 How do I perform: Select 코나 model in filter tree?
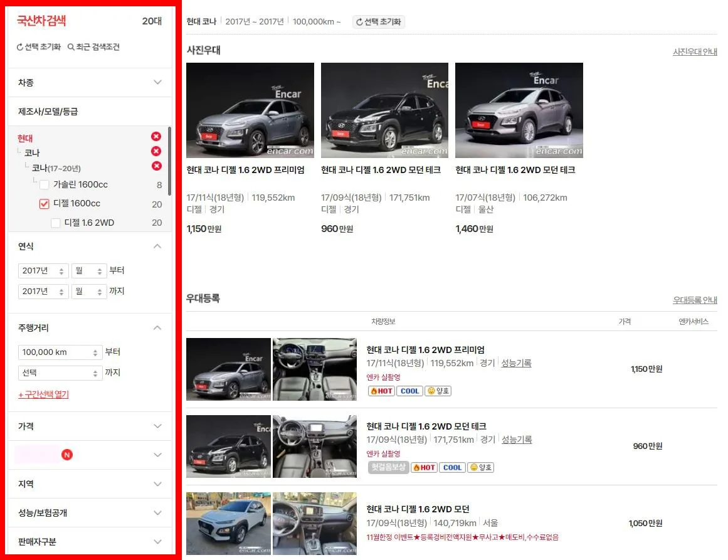point(32,153)
